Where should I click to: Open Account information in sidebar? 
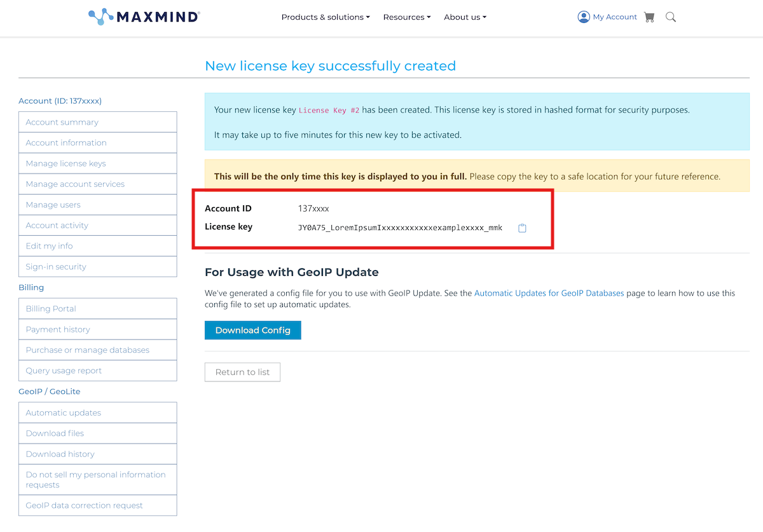pos(98,142)
